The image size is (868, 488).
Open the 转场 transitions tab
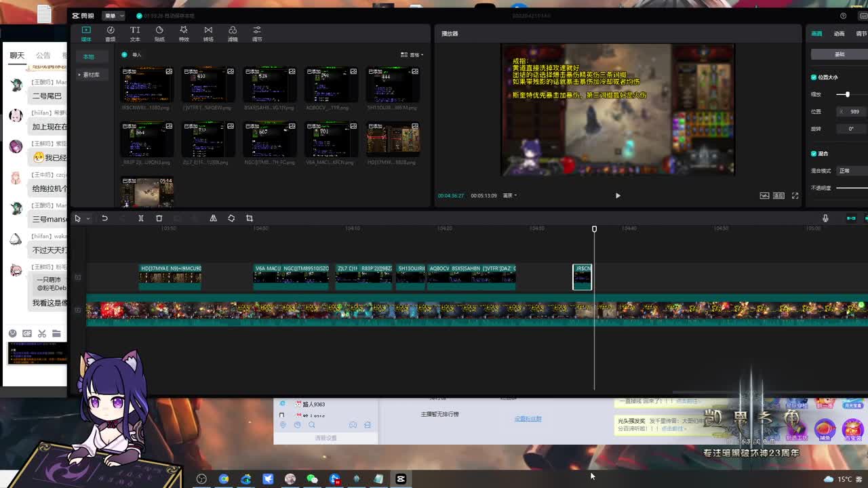click(x=208, y=34)
